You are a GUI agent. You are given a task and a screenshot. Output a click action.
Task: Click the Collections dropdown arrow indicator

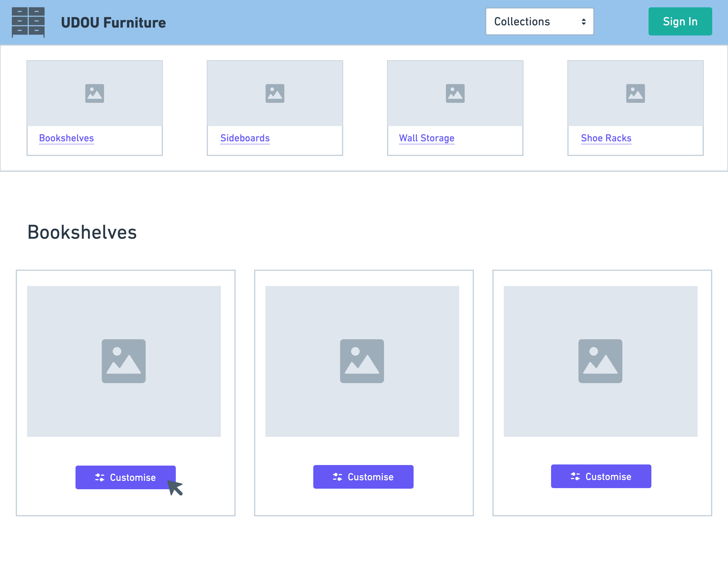click(x=583, y=22)
